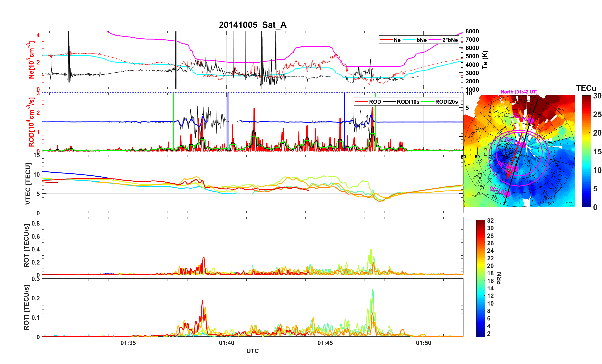The height and width of the screenshot is (364, 602).
Task: Click the ROD y-axis label
Action: 31,122
